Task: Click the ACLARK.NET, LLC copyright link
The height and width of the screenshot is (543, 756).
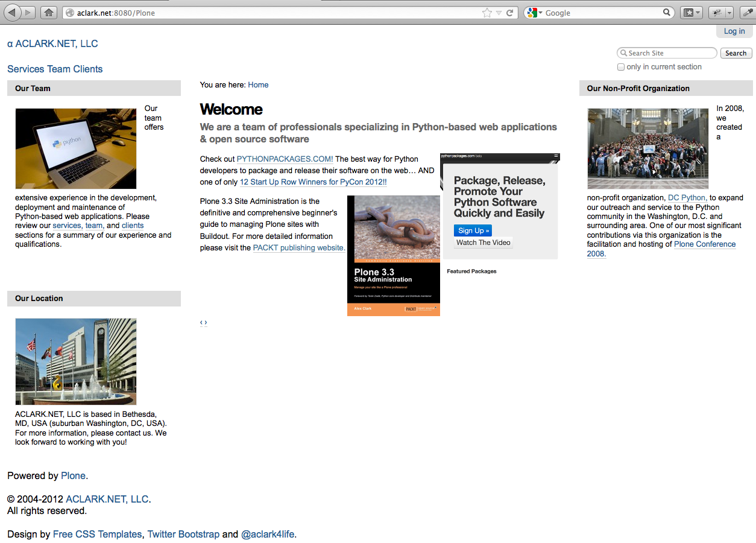Action: (x=107, y=499)
